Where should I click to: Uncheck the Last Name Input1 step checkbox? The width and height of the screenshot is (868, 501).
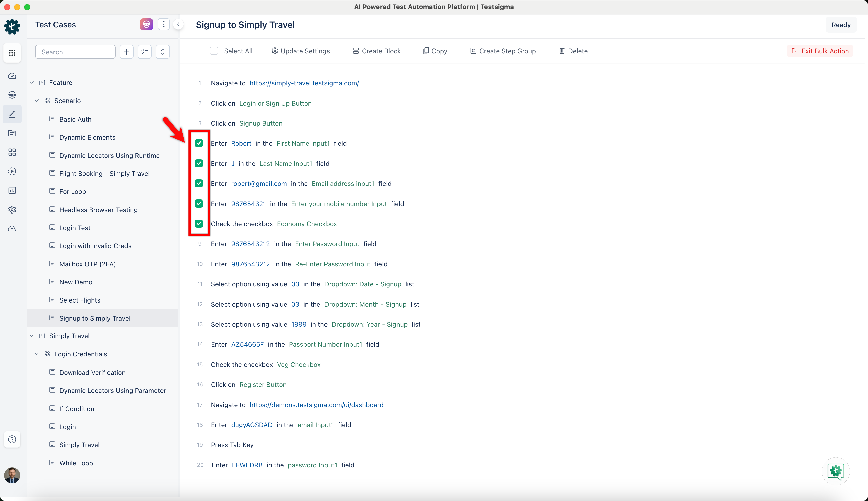[199, 163]
